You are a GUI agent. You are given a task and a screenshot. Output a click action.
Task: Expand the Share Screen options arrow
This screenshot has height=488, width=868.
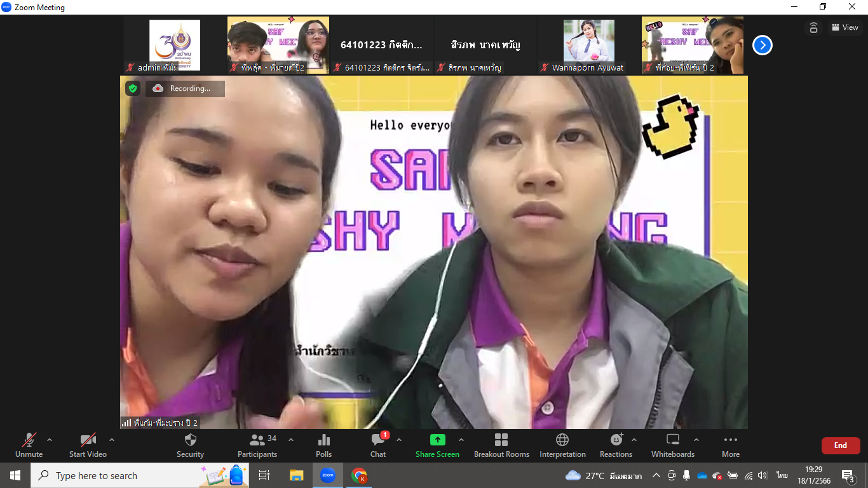point(461,440)
